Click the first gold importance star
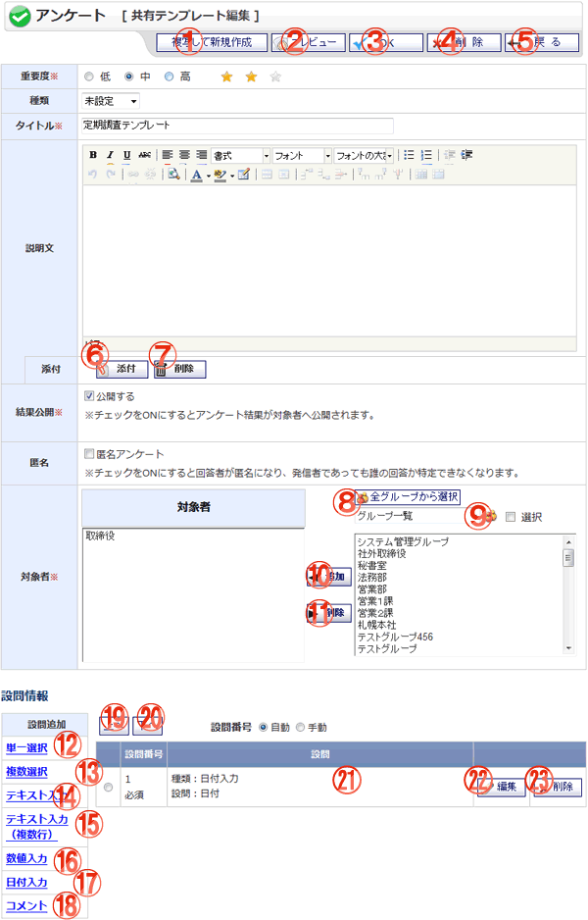This screenshot has width=588, height=920. (227, 77)
